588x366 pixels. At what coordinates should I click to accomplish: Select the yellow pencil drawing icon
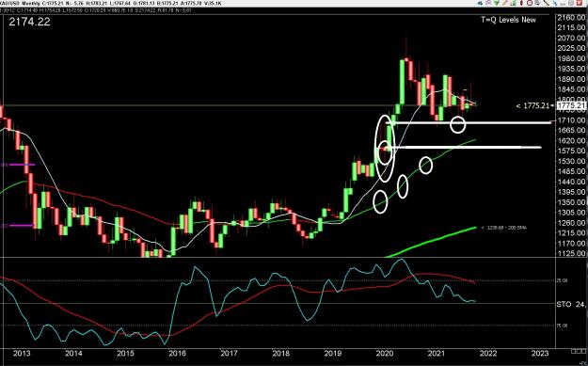(x=505, y=3)
